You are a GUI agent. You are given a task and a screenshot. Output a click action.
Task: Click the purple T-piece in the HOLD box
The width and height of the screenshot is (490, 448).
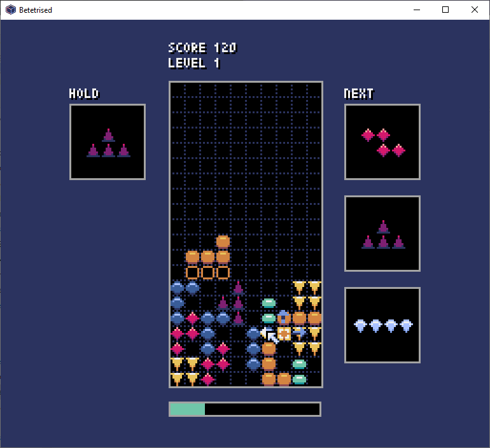108,143
